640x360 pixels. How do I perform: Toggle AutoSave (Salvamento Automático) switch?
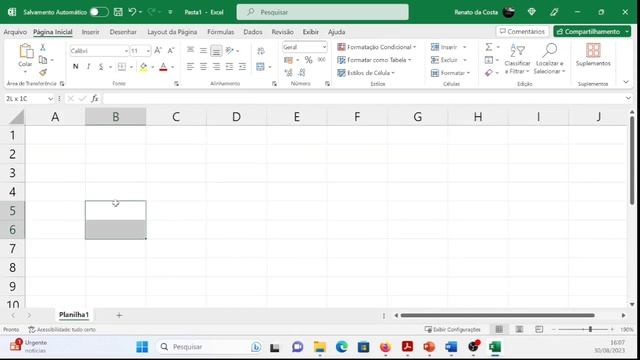[99, 12]
